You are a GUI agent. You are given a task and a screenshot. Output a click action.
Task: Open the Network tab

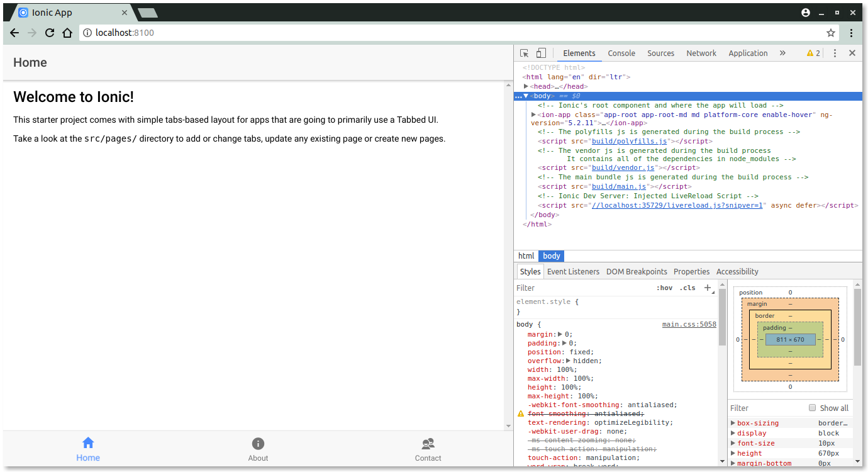pos(701,53)
